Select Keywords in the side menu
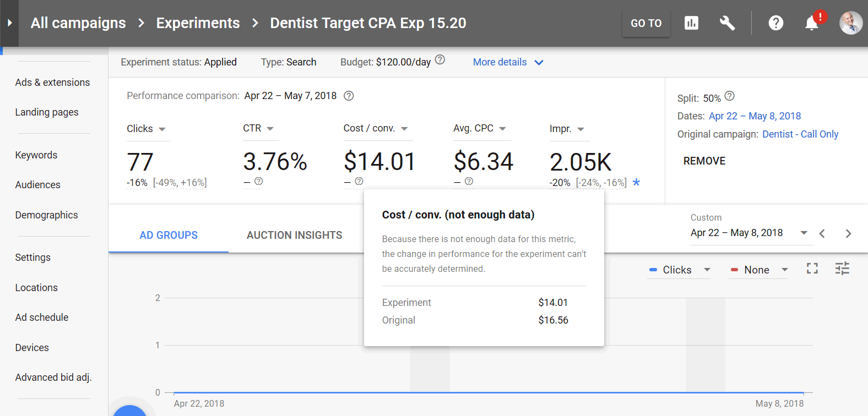868x416 pixels. [x=36, y=155]
